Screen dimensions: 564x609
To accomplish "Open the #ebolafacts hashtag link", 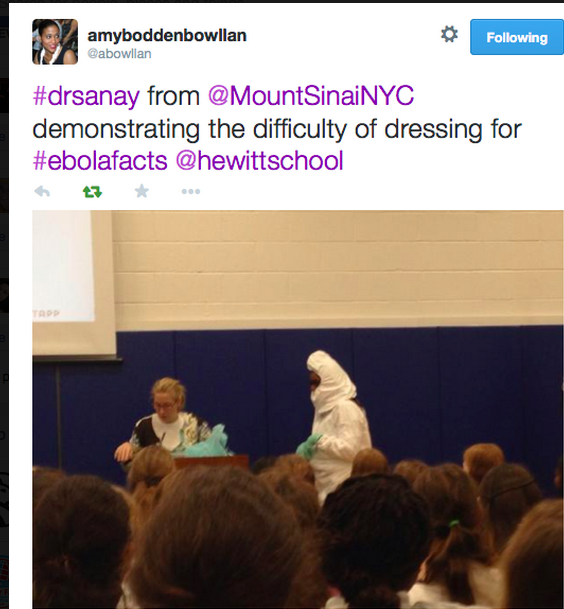I will point(100,161).
